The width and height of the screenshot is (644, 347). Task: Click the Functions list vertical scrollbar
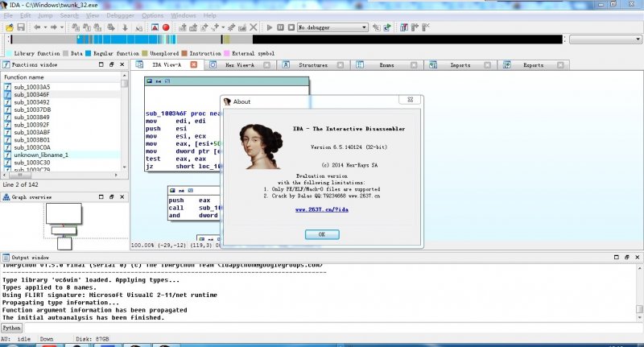[x=125, y=122]
